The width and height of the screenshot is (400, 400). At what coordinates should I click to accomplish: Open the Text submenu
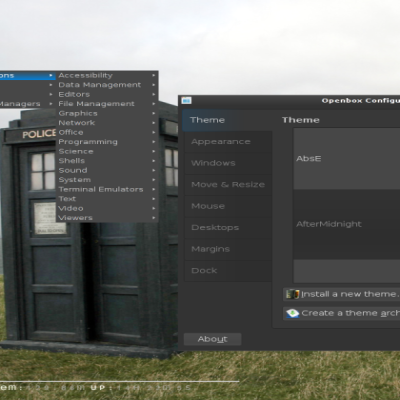click(107, 199)
